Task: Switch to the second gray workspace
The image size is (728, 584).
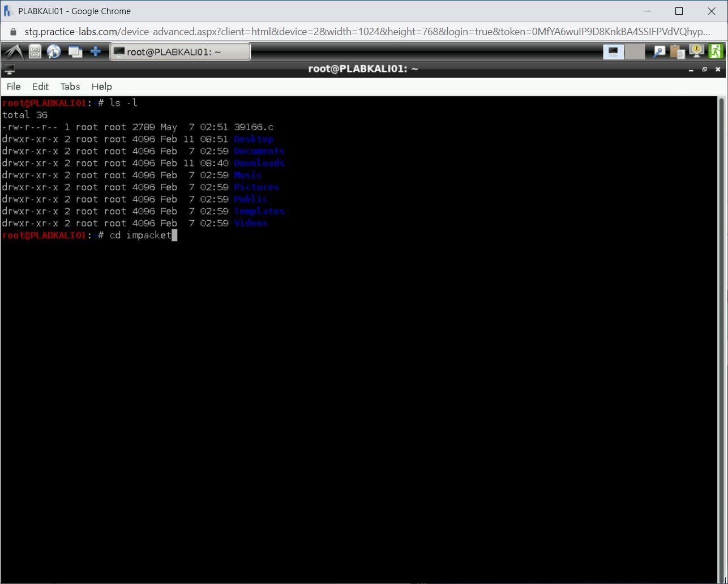Action: point(635,52)
